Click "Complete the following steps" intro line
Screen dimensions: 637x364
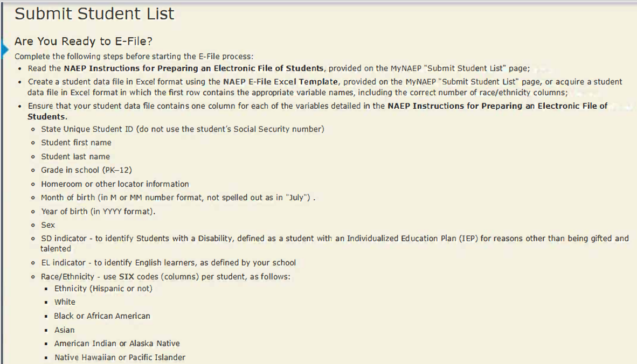(x=134, y=56)
